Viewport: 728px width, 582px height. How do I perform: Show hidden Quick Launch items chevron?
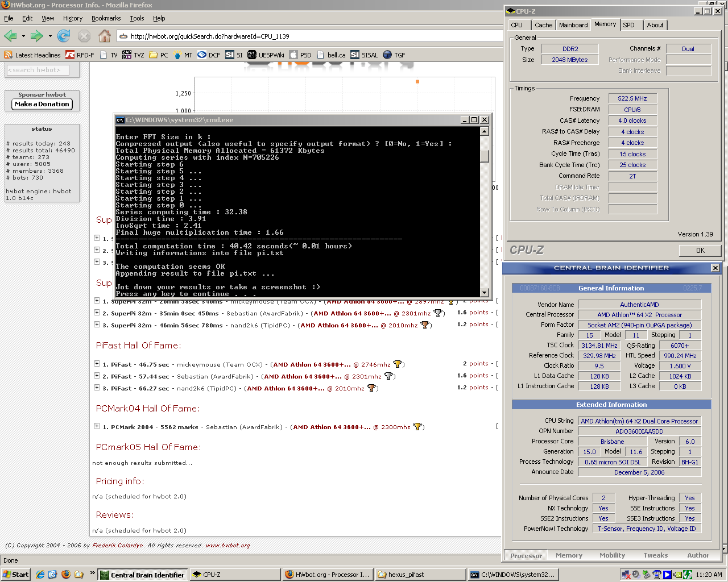(x=92, y=573)
